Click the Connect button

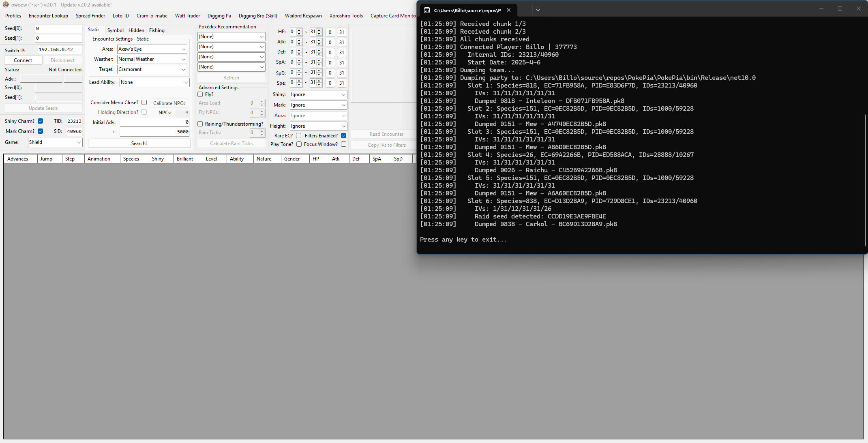tap(23, 60)
